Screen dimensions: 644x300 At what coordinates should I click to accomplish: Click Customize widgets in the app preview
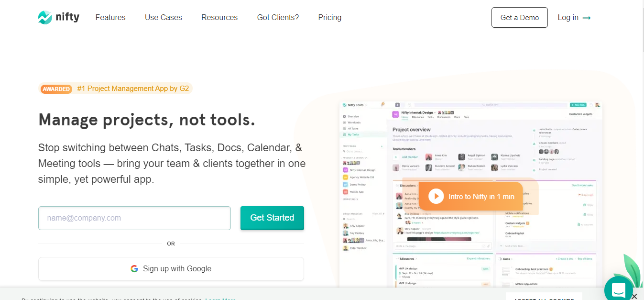tap(582, 114)
